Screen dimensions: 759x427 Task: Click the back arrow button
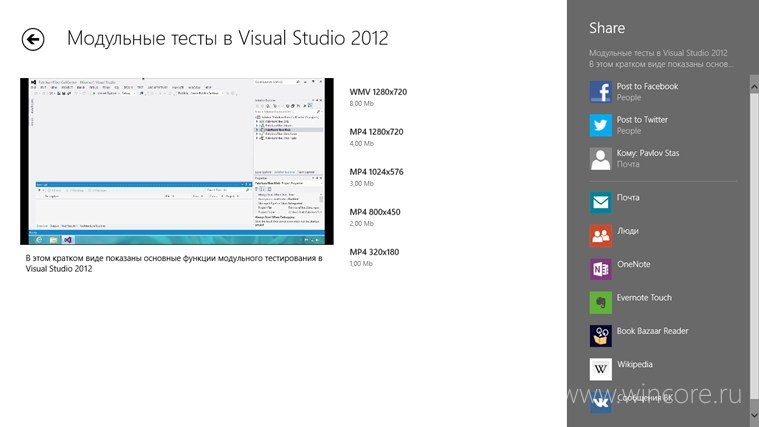click(33, 39)
